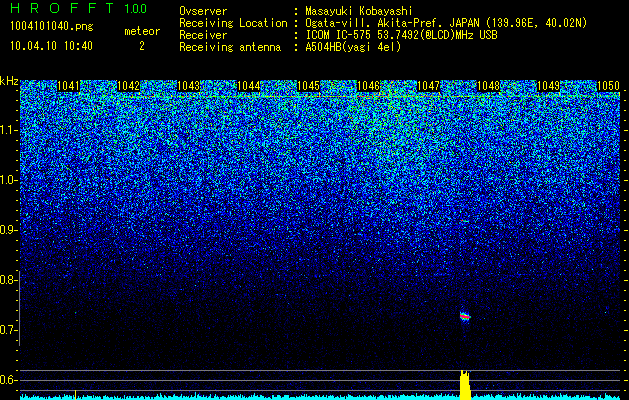Click the faint red echo near 0.9 kHz
Screen dimensions: 629x400
465,221
